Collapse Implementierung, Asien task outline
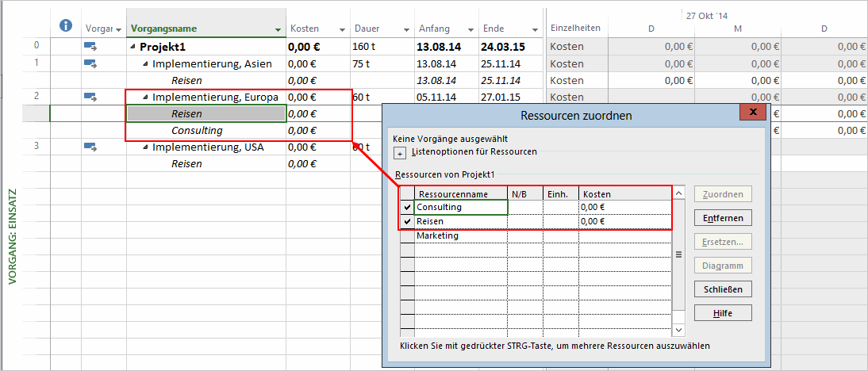This screenshot has width=868, height=371. 146,63
